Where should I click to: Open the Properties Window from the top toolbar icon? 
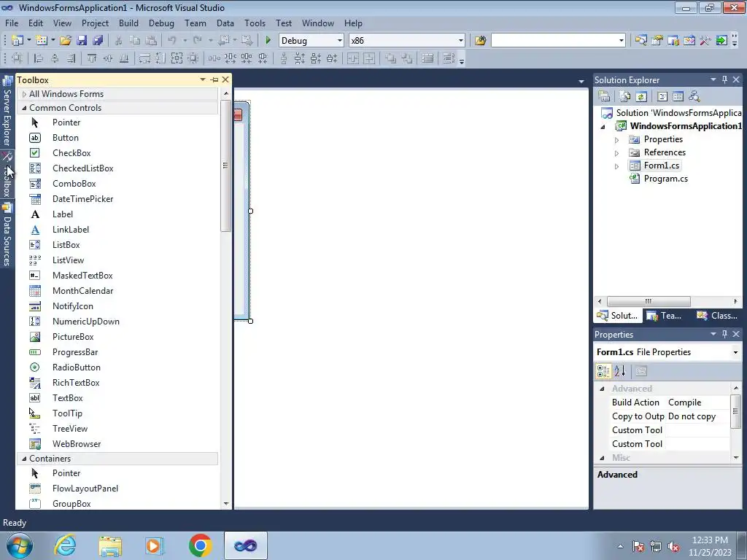coord(657,41)
